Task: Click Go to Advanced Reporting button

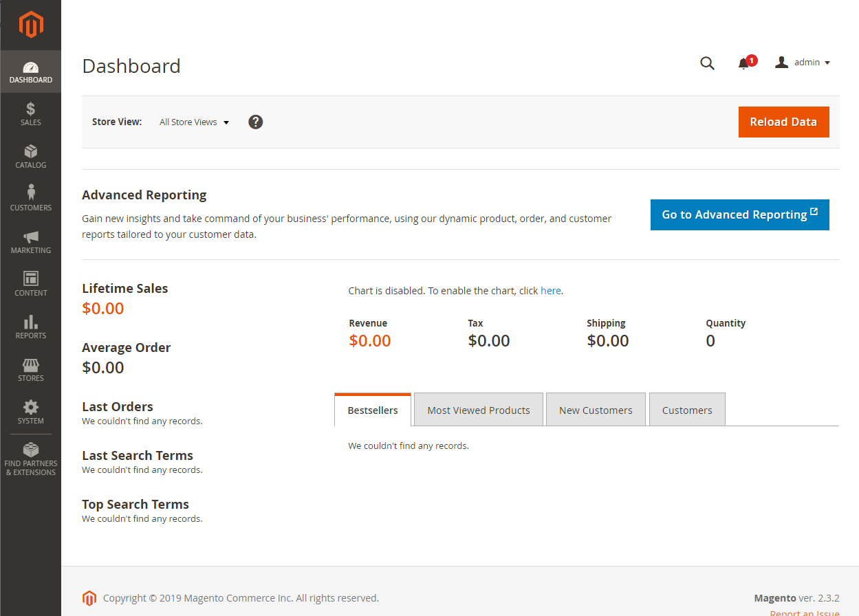Action: [739, 214]
